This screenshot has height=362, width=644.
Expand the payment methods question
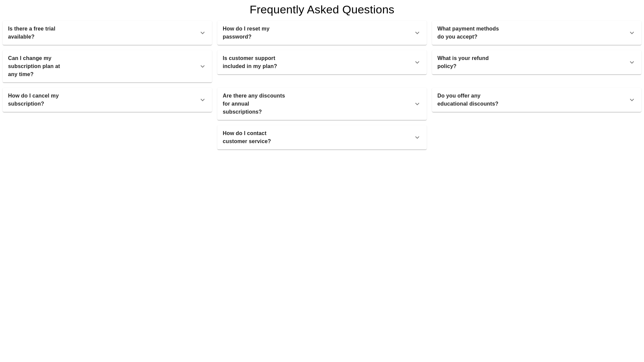click(536, 33)
